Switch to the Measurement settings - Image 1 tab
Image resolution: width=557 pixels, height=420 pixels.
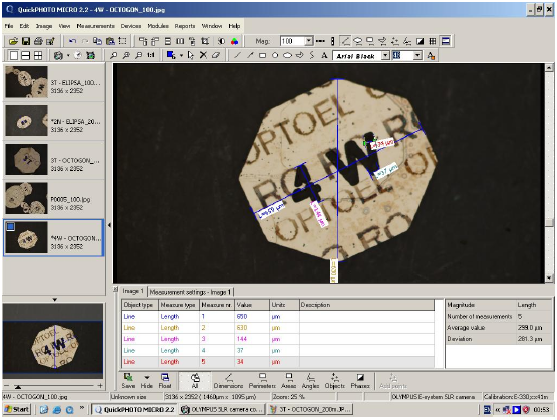click(190, 292)
